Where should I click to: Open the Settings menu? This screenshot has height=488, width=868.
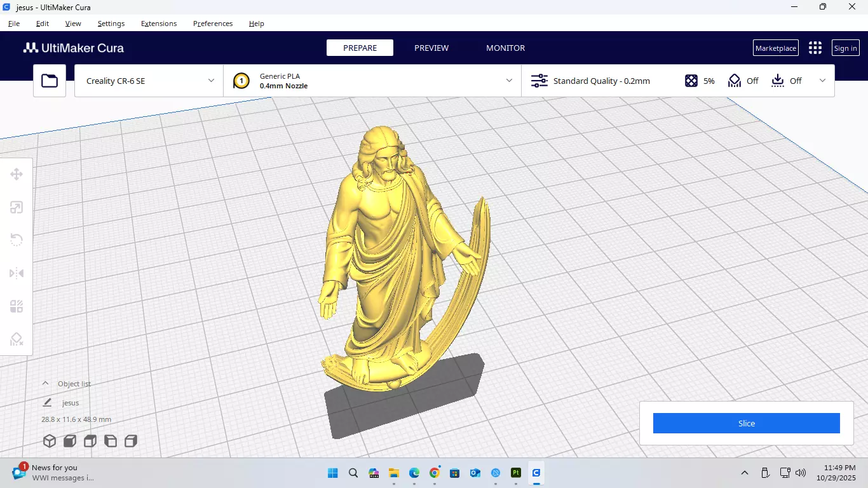coord(111,24)
